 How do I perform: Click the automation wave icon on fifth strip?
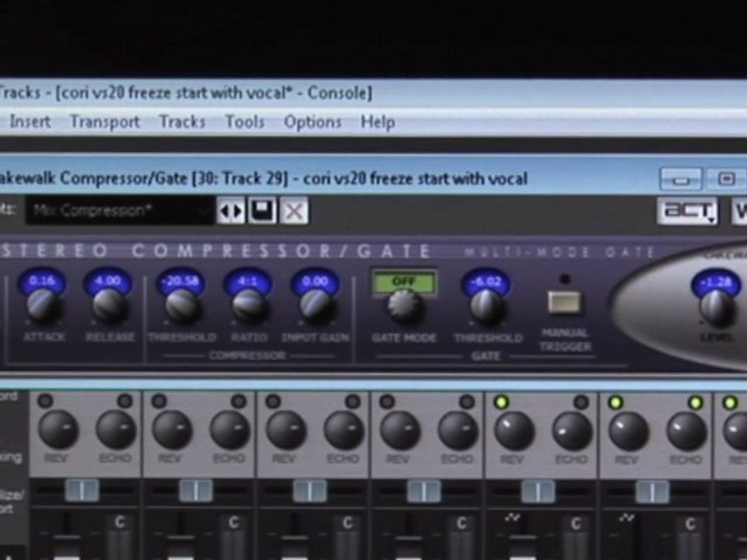coord(512,518)
